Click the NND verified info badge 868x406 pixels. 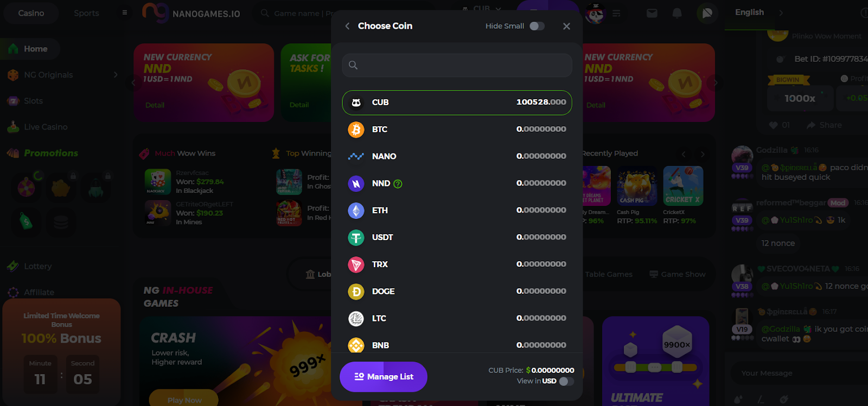point(398,184)
